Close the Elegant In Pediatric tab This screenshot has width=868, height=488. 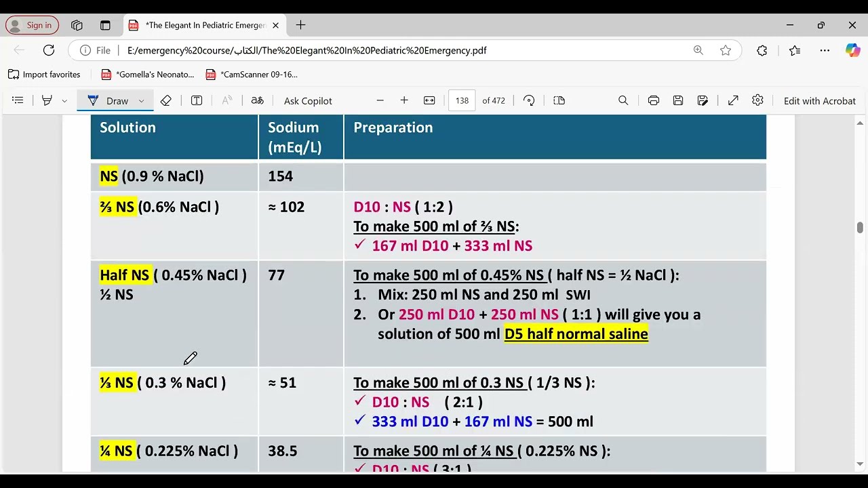(275, 25)
